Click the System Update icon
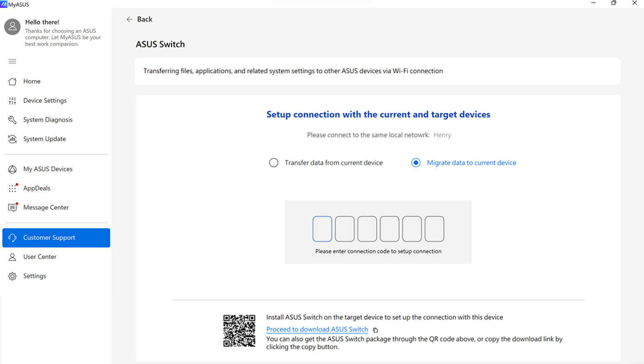 click(x=12, y=139)
